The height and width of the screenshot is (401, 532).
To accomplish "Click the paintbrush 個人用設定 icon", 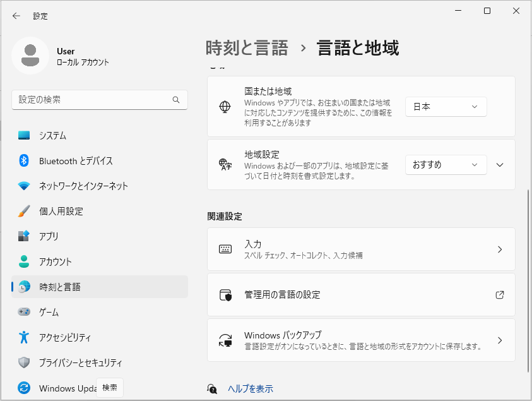I will click(x=24, y=211).
